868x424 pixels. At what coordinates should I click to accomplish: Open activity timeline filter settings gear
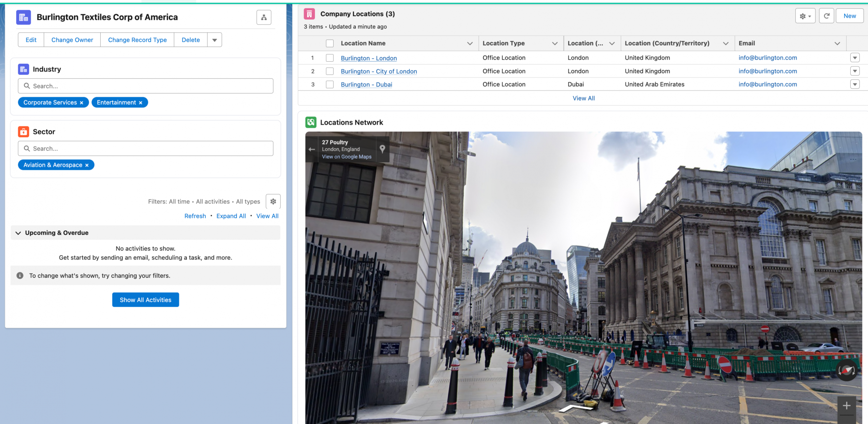click(x=273, y=201)
